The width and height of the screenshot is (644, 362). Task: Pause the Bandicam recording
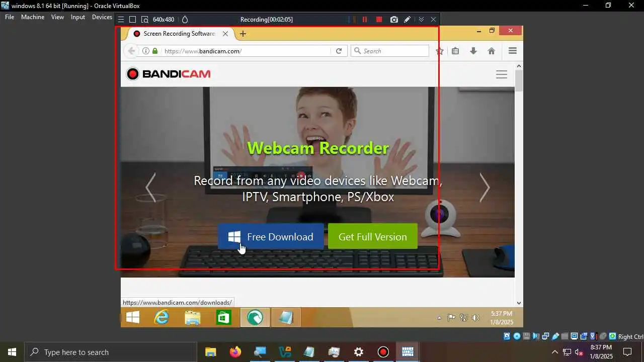pyautogui.click(x=365, y=20)
